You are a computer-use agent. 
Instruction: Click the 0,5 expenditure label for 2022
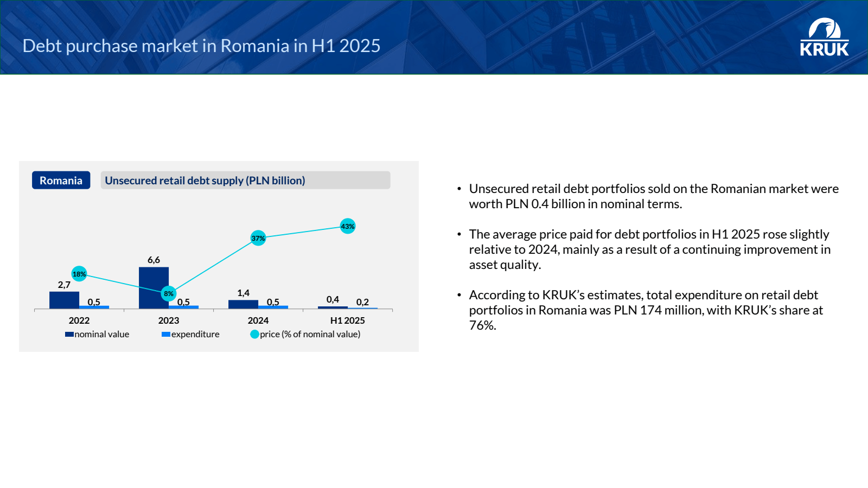tap(94, 302)
